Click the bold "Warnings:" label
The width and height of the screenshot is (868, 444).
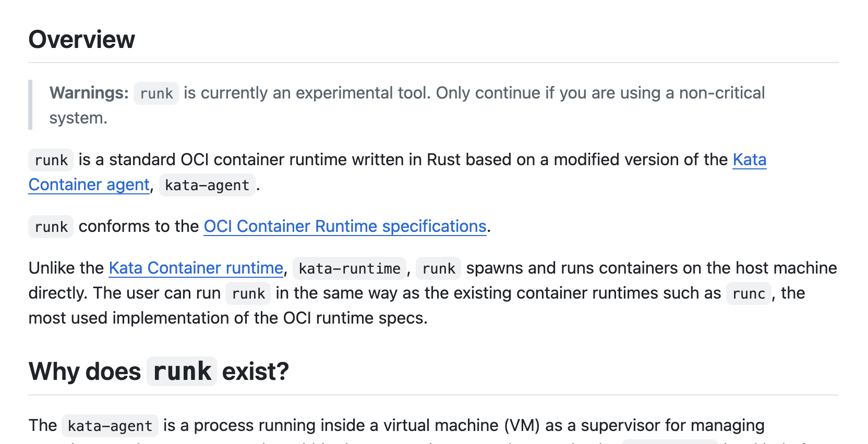coord(89,93)
